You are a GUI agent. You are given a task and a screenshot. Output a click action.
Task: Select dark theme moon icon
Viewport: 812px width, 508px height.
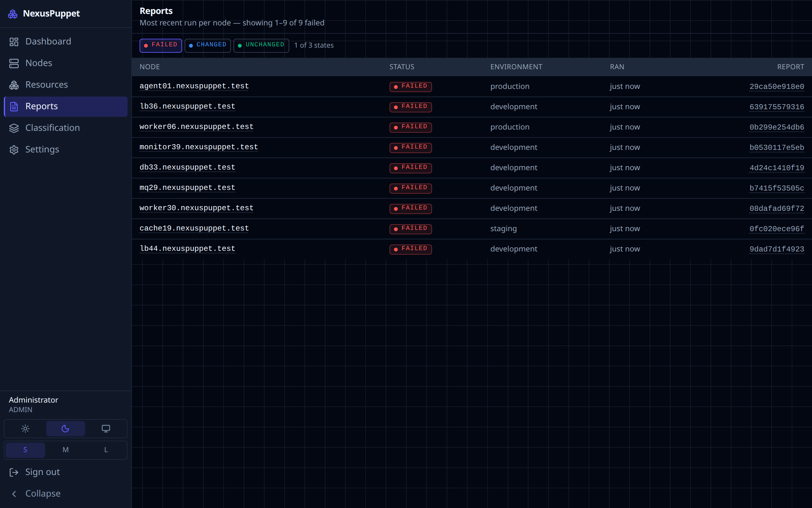65,428
